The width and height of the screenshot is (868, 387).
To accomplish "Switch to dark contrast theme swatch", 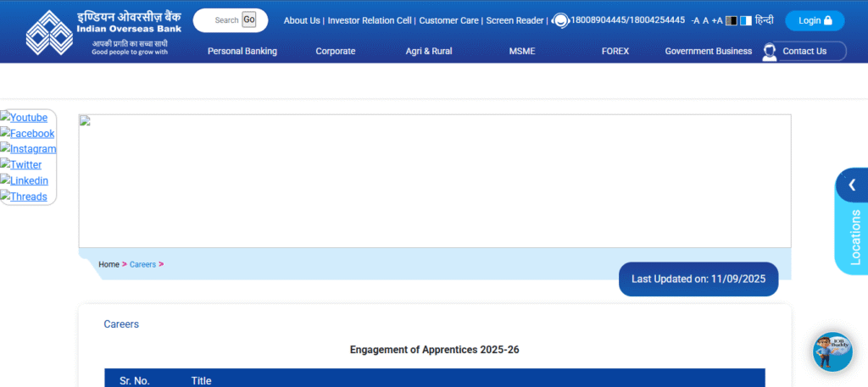I will pyautogui.click(x=732, y=20).
